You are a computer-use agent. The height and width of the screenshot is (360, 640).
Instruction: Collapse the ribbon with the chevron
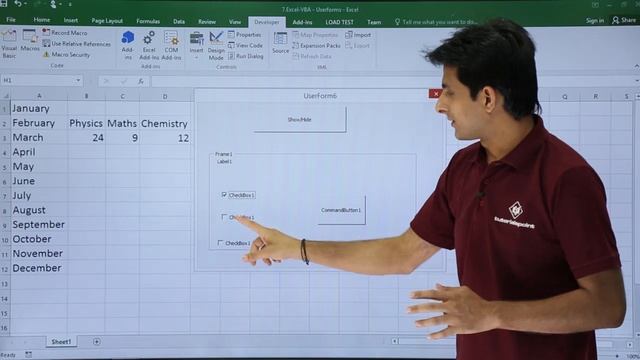click(x=636, y=66)
